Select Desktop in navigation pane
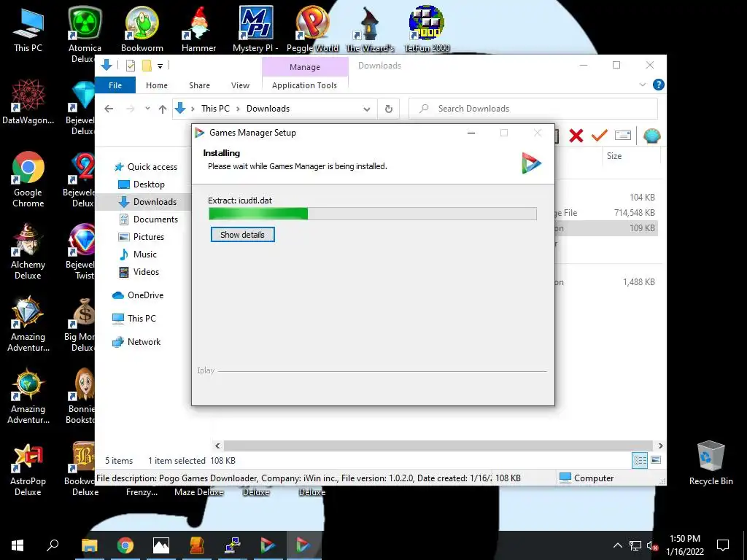 [142, 184]
